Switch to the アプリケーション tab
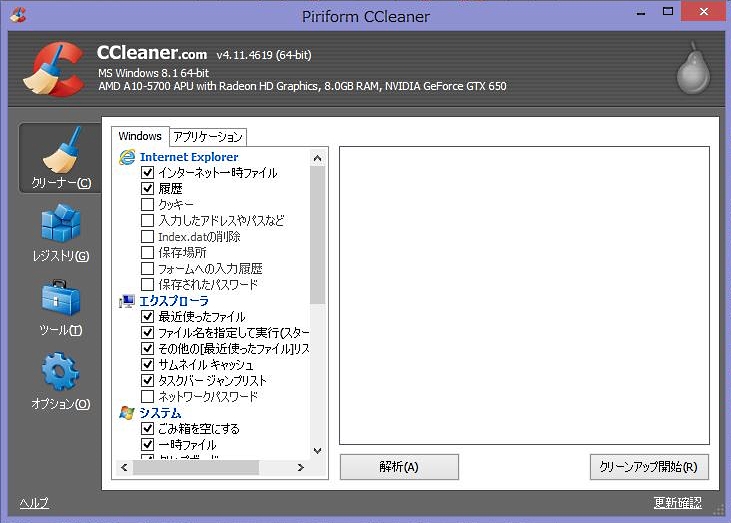 point(208,137)
